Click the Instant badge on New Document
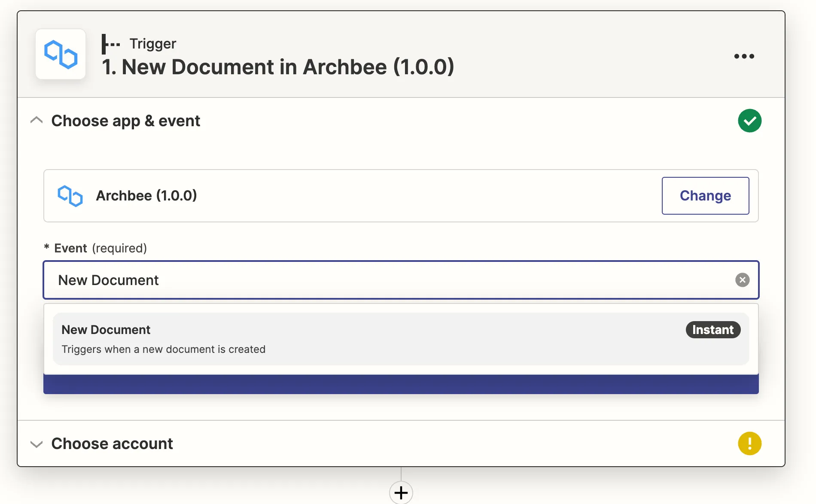The width and height of the screenshot is (816, 504). click(713, 330)
